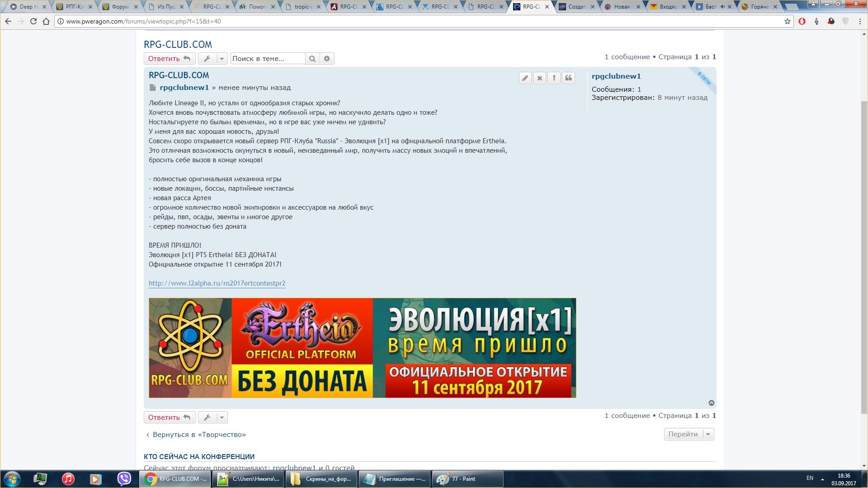
Task: Open the Приглашение taskbar window
Action: click(394, 479)
